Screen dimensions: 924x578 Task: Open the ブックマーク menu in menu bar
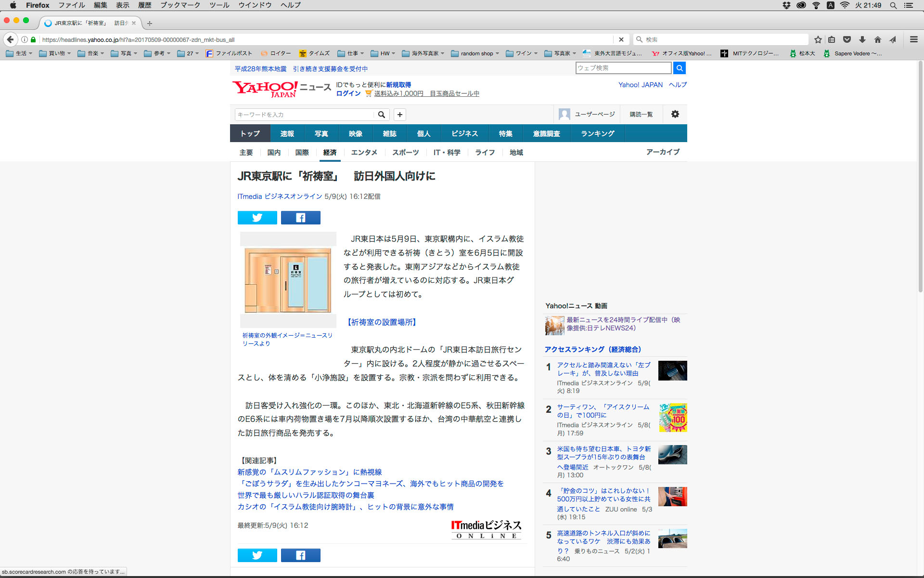click(180, 5)
